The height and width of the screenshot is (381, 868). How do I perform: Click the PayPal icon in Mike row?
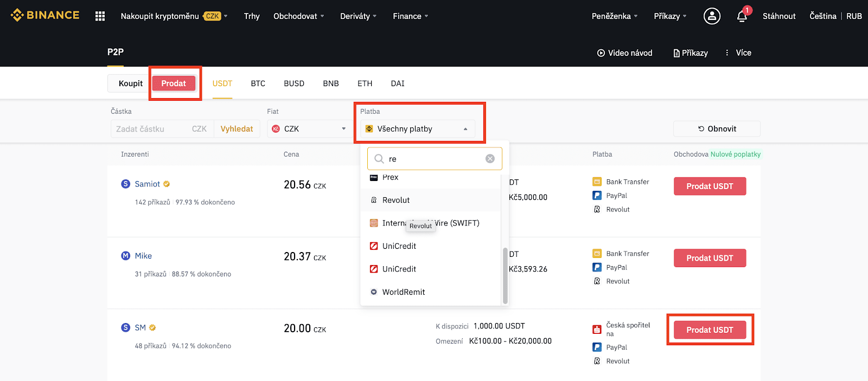[597, 267]
